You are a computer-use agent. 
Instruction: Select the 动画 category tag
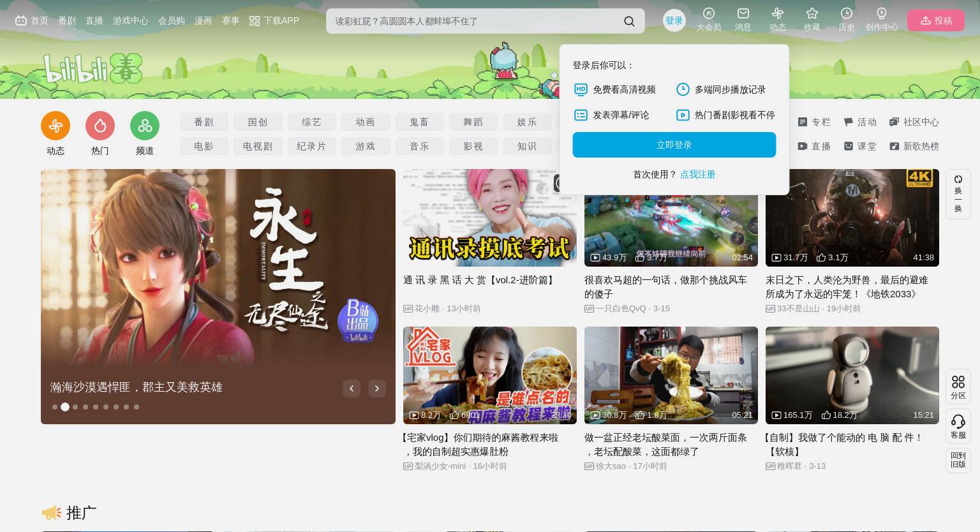coord(366,122)
